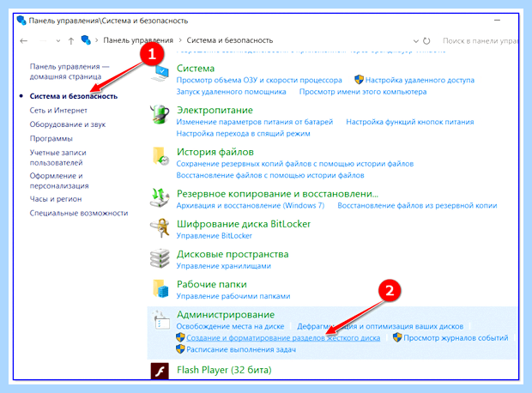The width and height of the screenshot is (532, 393).
Task: Open Оборудование и звук category
Action: point(68,124)
